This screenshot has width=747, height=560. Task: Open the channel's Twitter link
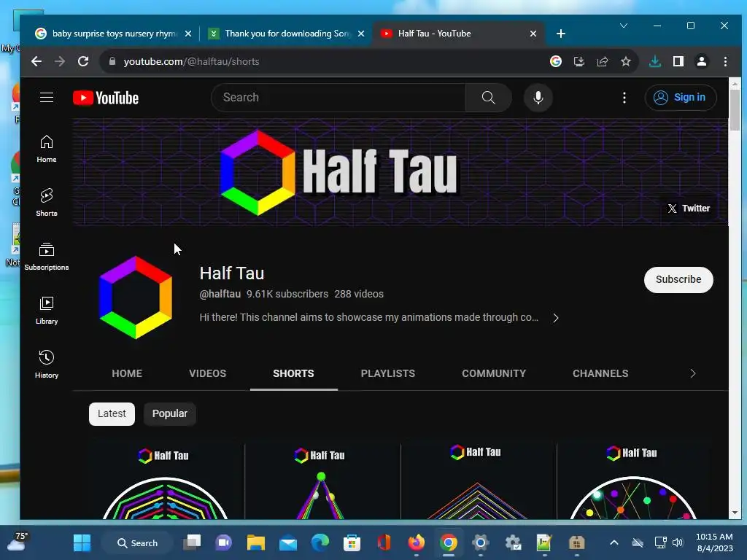689,208
